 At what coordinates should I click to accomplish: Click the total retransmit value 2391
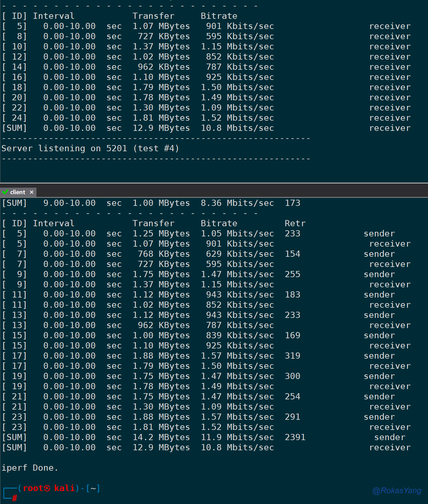coord(295,437)
